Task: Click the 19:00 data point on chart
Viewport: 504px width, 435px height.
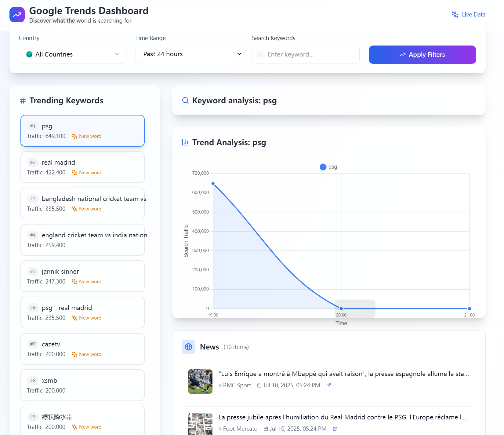Action: [x=213, y=184]
